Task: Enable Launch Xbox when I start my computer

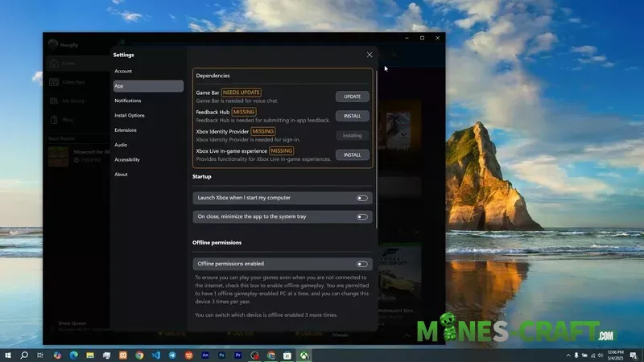Action: tap(361, 198)
